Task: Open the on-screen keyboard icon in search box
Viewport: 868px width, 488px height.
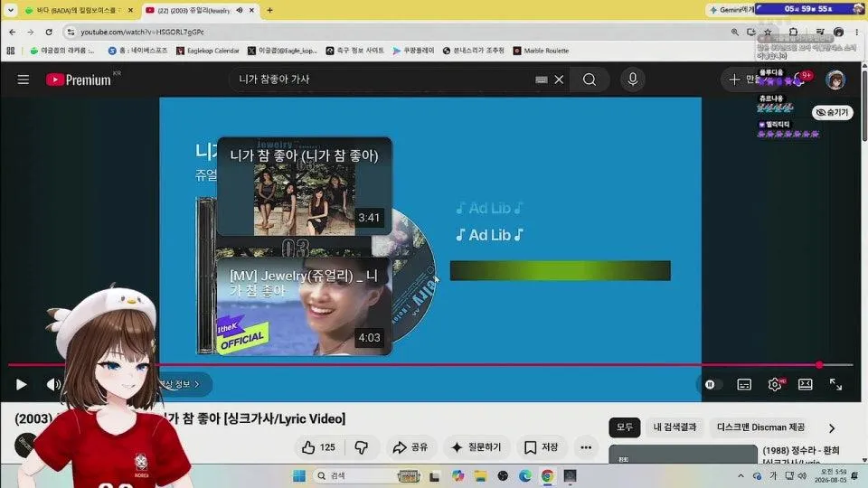Action: tap(542, 80)
